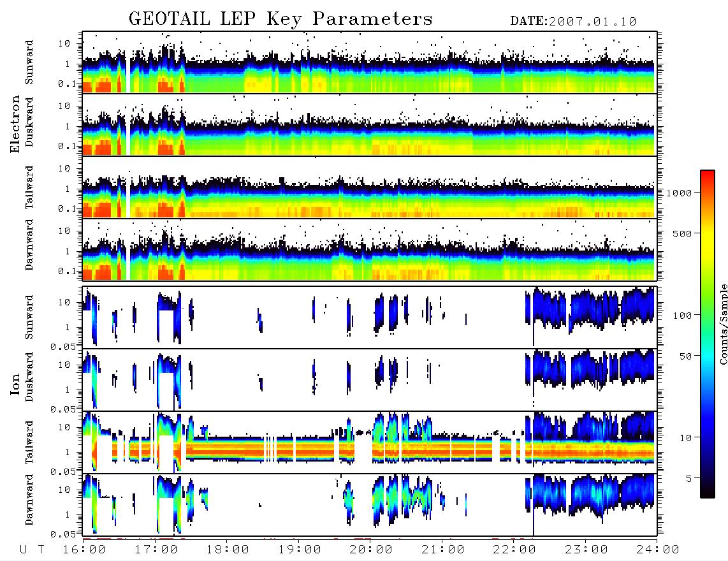Click the 20:00 time axis label
Image resolution: width=728 pixels, height=561 pixels.
[371, 550]
